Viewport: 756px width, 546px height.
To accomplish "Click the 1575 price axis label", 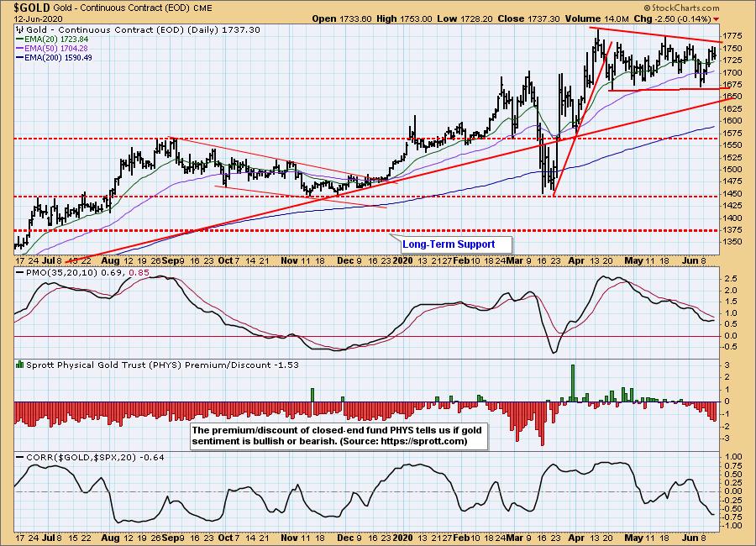I will (732, 133).
